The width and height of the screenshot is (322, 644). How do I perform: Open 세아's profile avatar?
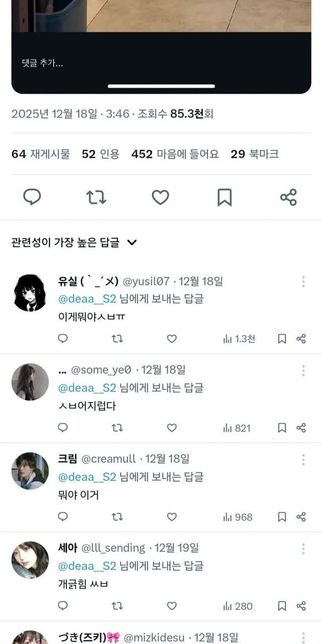click(x=30, y=560)
